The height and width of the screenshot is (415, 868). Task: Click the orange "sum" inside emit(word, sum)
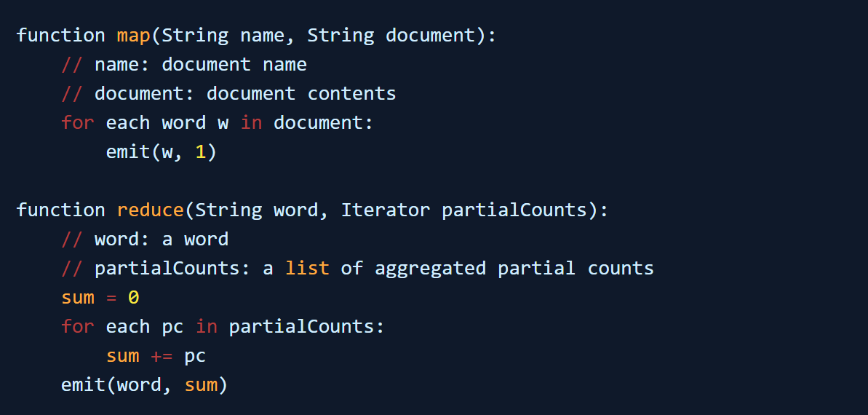[200, 384]
